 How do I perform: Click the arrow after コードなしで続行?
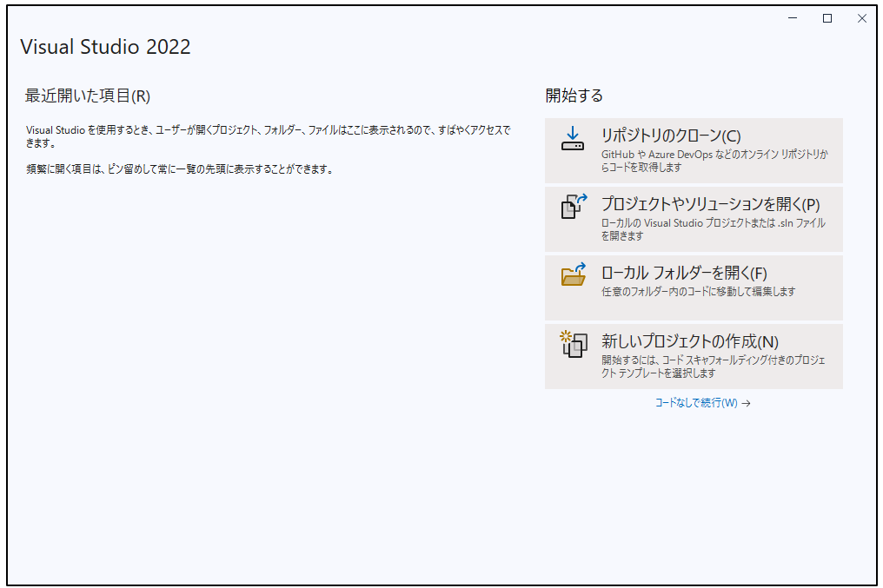click(747, 403)
